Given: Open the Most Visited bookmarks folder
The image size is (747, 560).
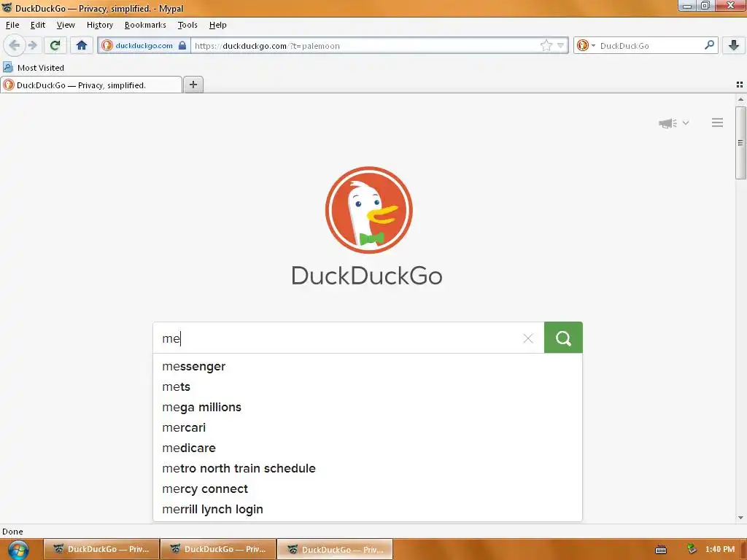Looking at the screenshot, I should [x=34, y=68].
